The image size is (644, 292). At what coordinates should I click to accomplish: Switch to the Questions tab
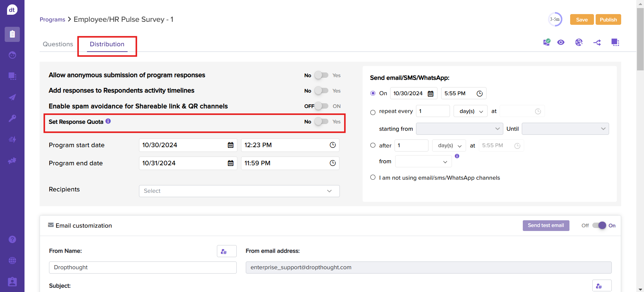click(58, 44)
